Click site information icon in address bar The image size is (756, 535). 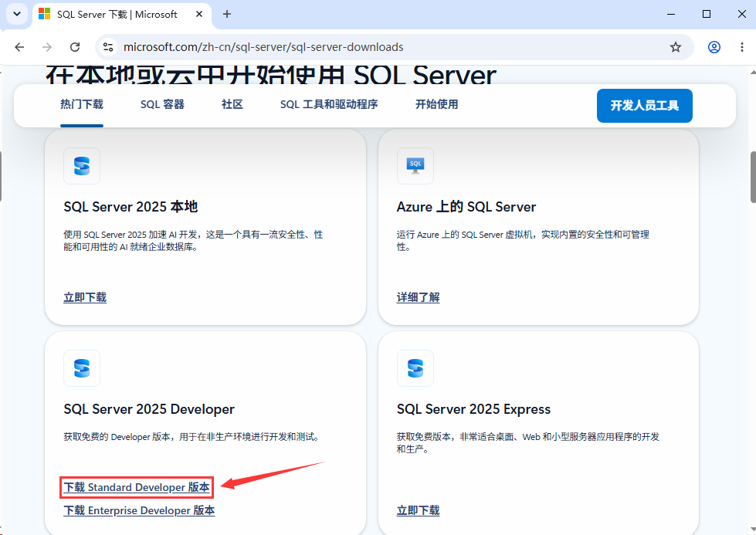[108, 47]
